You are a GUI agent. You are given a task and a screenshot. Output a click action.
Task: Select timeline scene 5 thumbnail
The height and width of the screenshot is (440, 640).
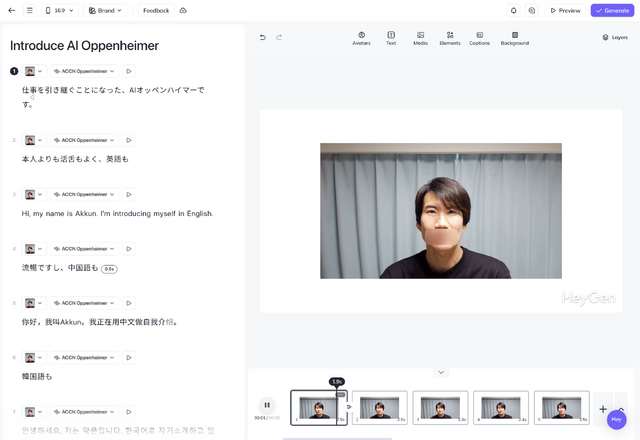[562, 408]
